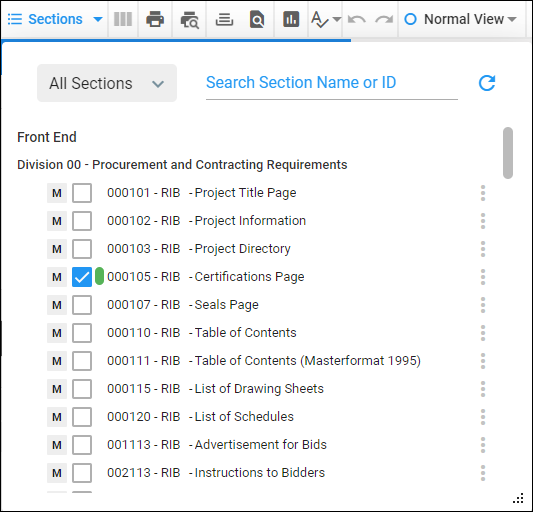This screenshot has width=533, height=512.
Task: Uncheck the 000105 Certifications Page box
Action: coord(82,277)
